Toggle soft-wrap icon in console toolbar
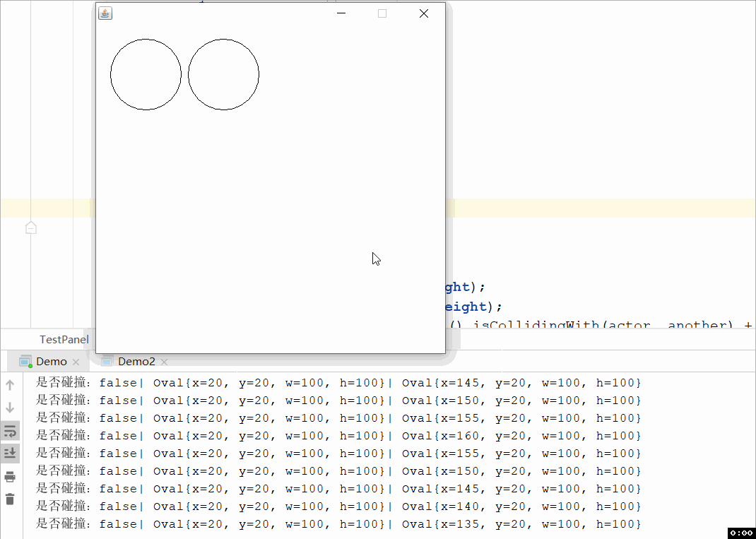Viewport: 756px width, 539px height. click(10, 430)
